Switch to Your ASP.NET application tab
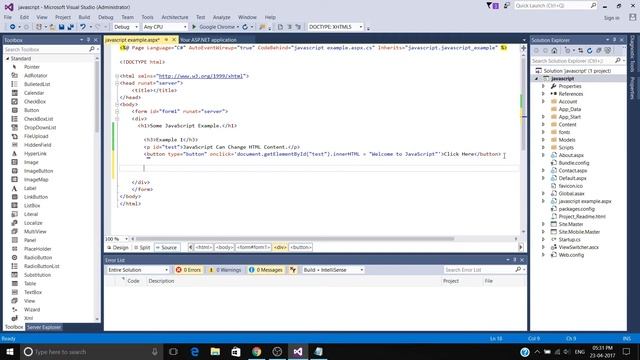The height and width of the screenshot is (360, 640). [208, 40]
